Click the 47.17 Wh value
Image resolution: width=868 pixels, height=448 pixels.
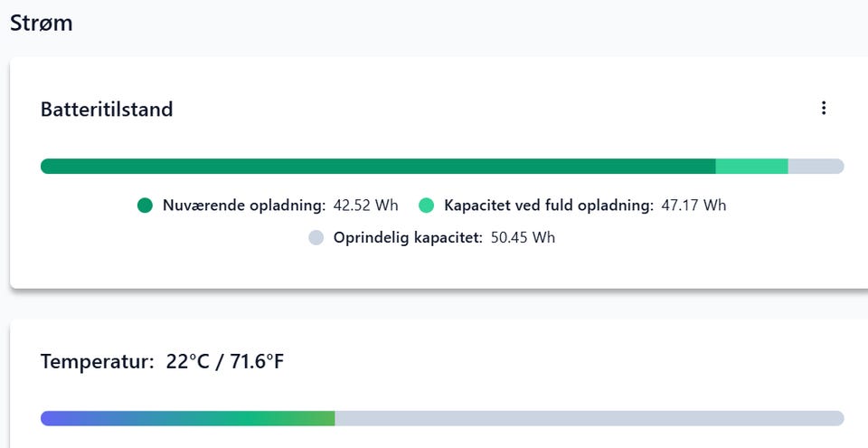[x=693, y=205]
